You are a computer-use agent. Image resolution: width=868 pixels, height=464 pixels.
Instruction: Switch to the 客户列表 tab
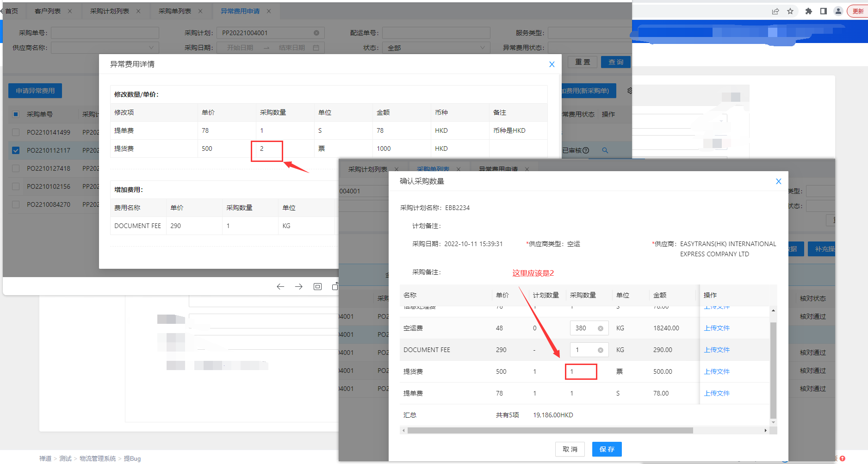[x=48, y=11]
